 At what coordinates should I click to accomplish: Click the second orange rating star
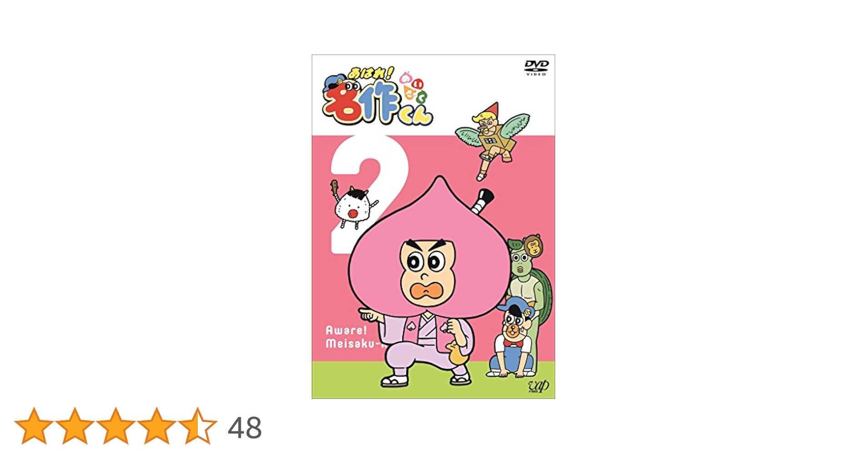click(x=75, y=426)
